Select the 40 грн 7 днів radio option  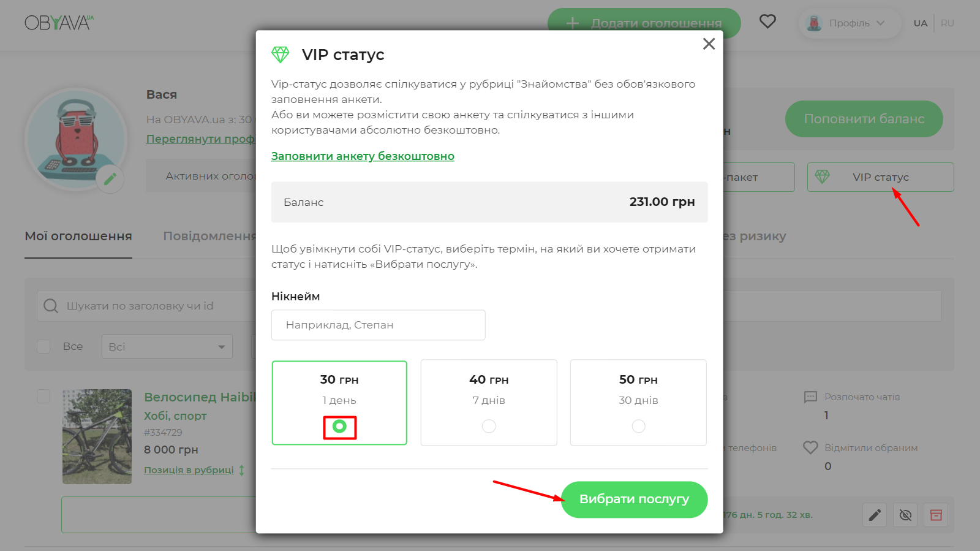tap(488, 425)
